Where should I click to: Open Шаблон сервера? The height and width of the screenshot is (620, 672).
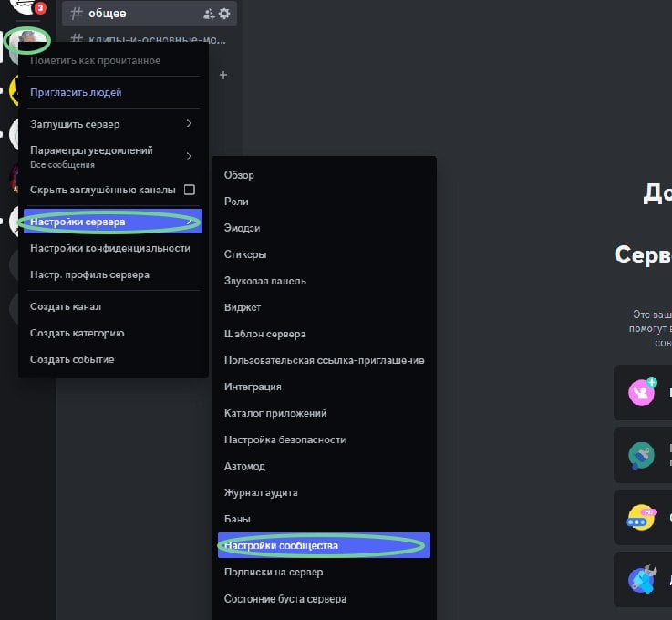click(x=324, y=335)
